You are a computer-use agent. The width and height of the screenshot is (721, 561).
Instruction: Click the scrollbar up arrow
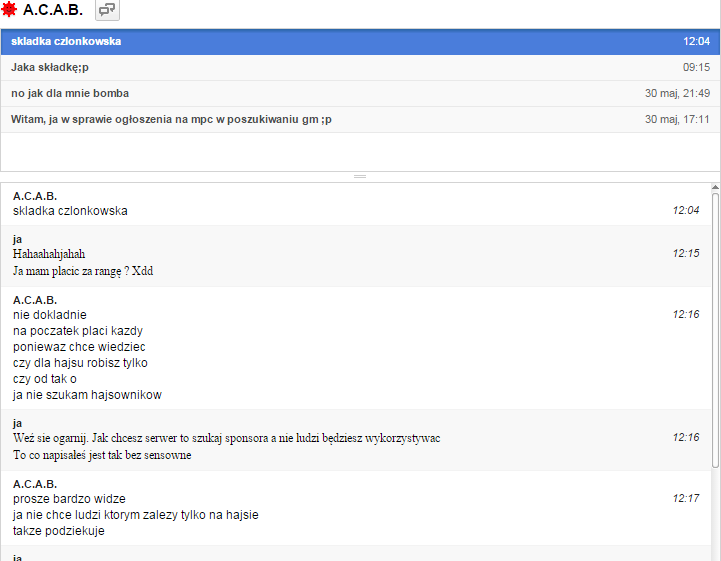pyautogui.click(x=715, y=188)
